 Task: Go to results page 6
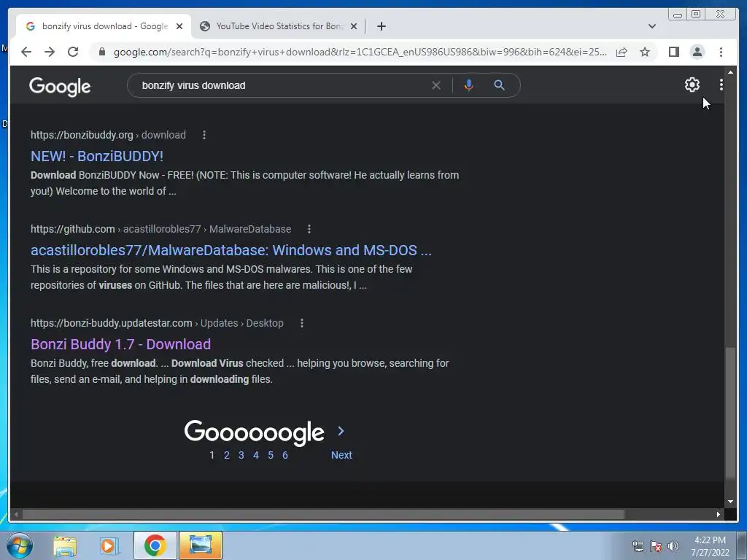[x=285, y=455]
